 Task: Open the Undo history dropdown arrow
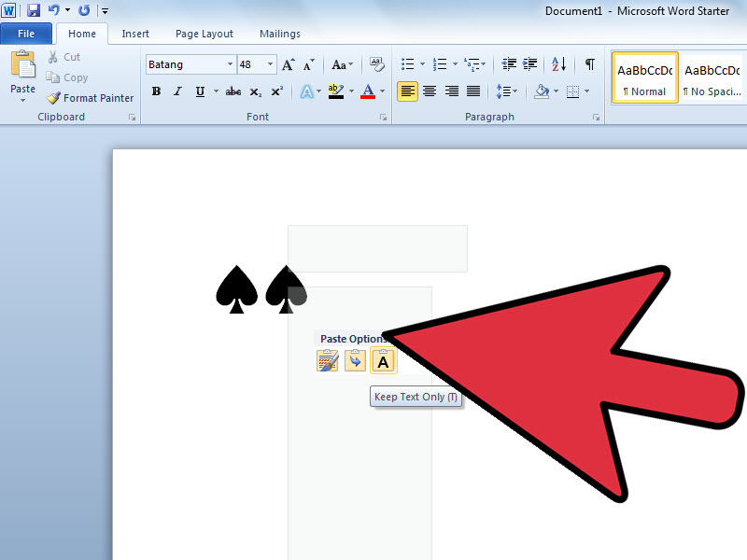pos(67,10)
